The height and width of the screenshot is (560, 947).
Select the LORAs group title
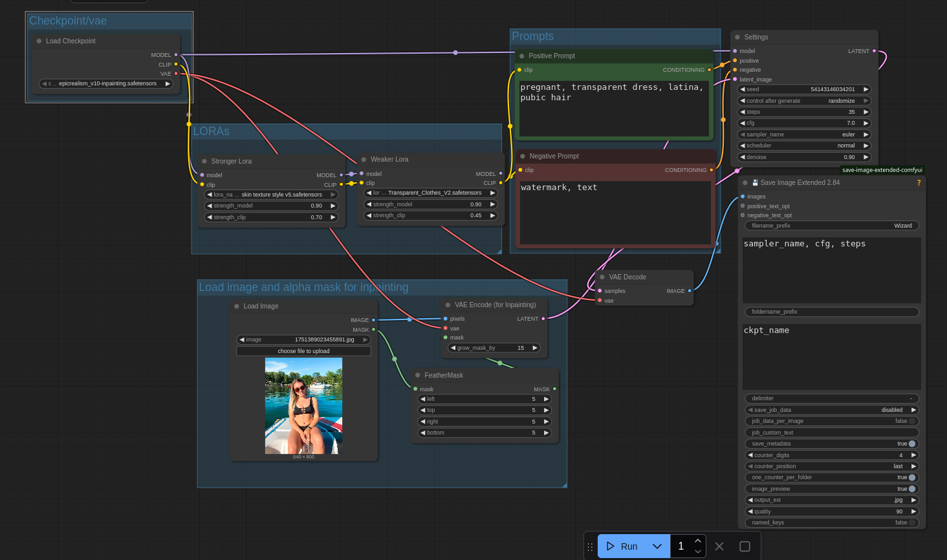[212, 131]
